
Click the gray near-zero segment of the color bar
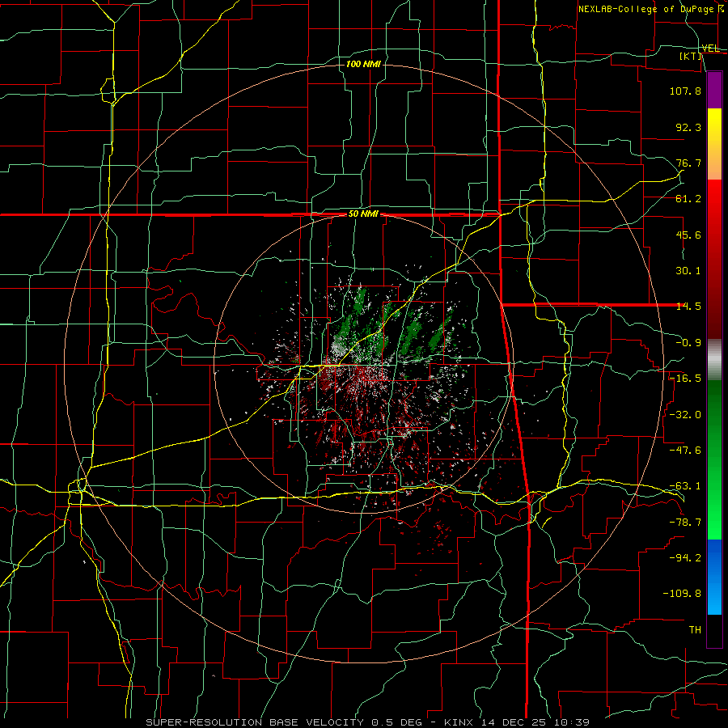(x=714, y=360)
